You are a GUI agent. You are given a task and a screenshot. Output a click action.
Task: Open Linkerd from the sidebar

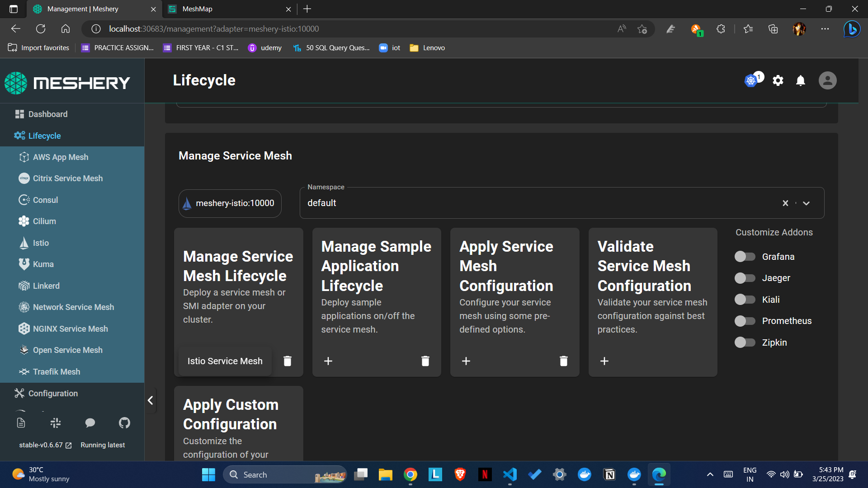[46, 286]
